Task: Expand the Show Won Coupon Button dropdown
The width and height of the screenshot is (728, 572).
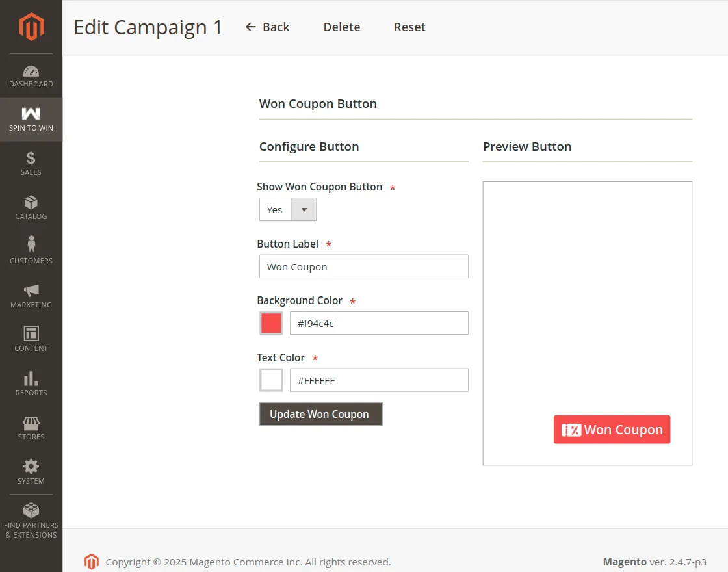Action: (x=288, y=210)
